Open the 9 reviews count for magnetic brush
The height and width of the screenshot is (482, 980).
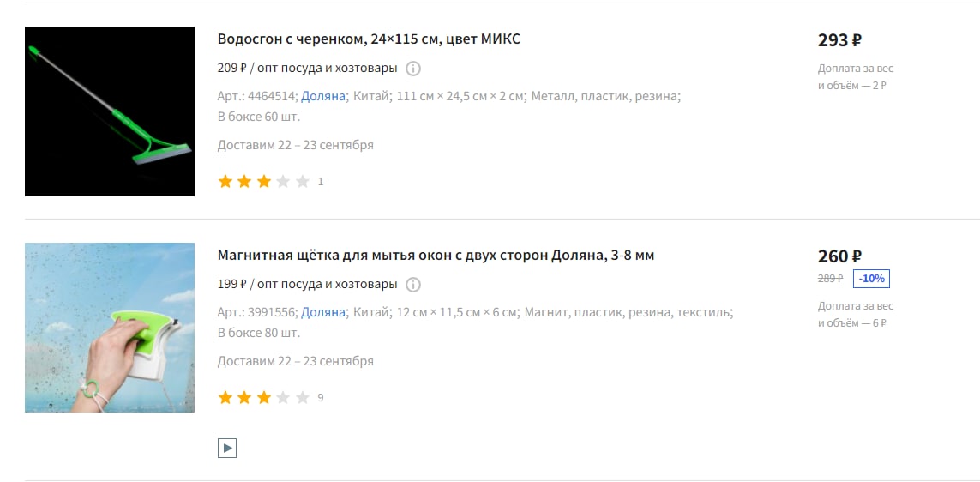(x=321, y=398)
